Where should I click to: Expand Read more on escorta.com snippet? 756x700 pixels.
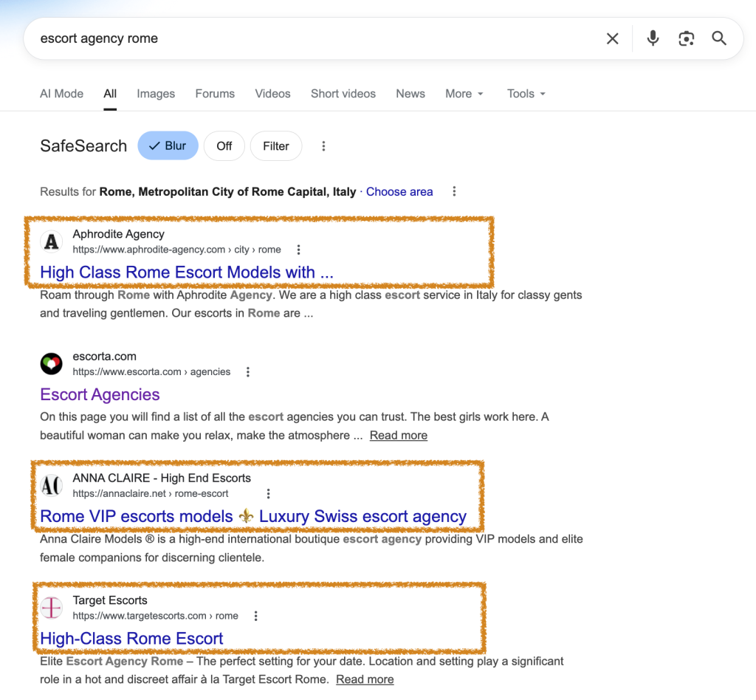398,436
